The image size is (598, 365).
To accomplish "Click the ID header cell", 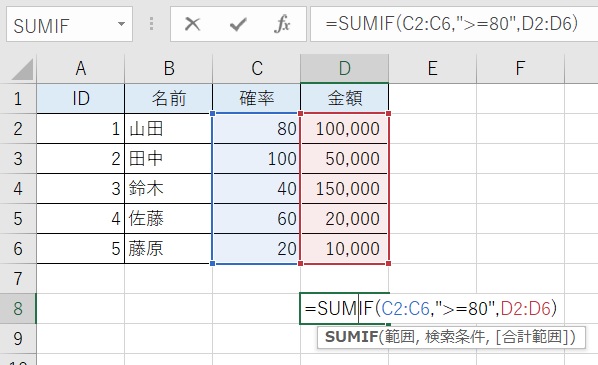I will coord(80,99).
